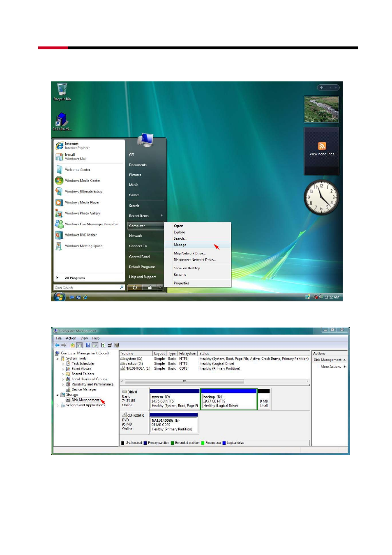This screenshot has height=555, width=392.
Task: Open Help menu in Computer Management
Action: pos(96,338)
